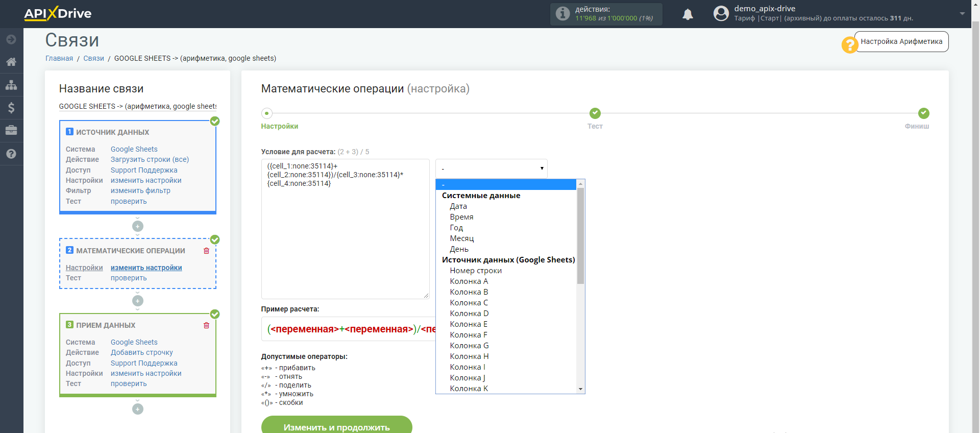
Task: Click проверить in Прием данных block
Action: point(129,383)
